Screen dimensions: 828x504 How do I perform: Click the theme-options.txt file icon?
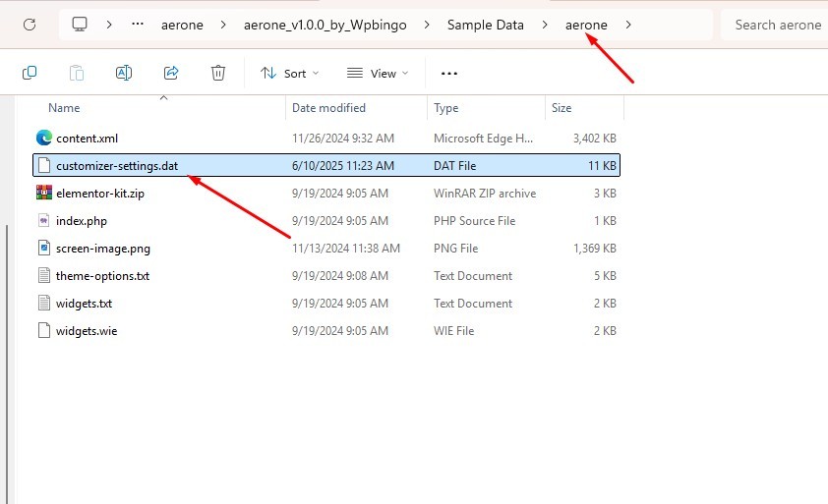[44, 275]
